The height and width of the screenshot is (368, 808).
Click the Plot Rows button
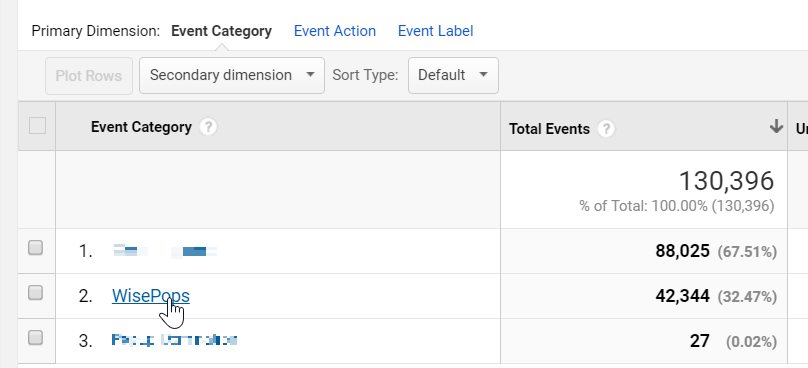89,76
